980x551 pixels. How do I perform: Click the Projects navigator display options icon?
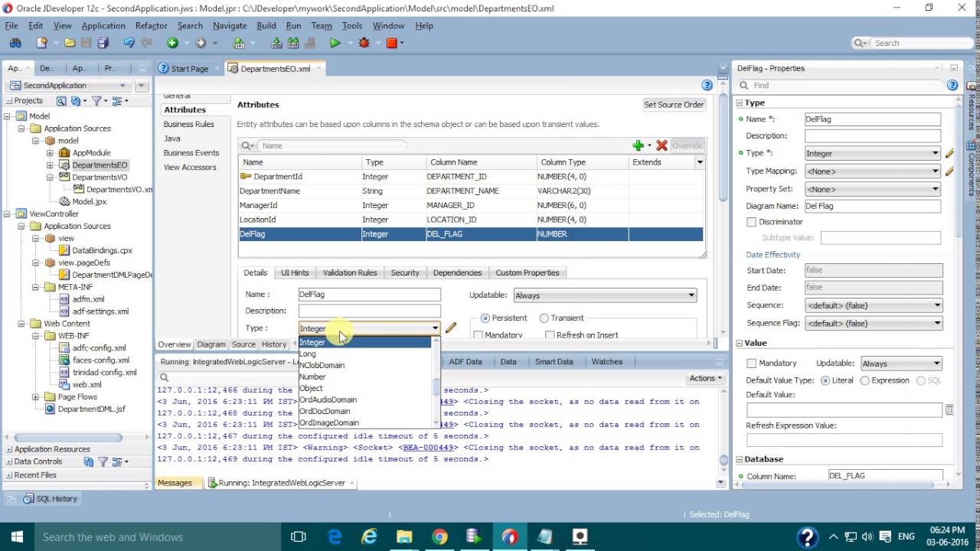[117, 100]
